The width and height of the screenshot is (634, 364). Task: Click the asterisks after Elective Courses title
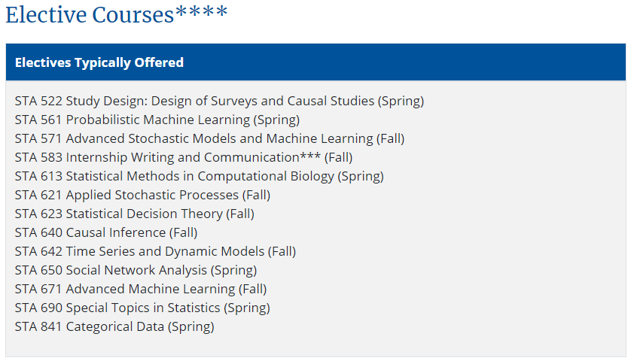[x=201, y=12]
